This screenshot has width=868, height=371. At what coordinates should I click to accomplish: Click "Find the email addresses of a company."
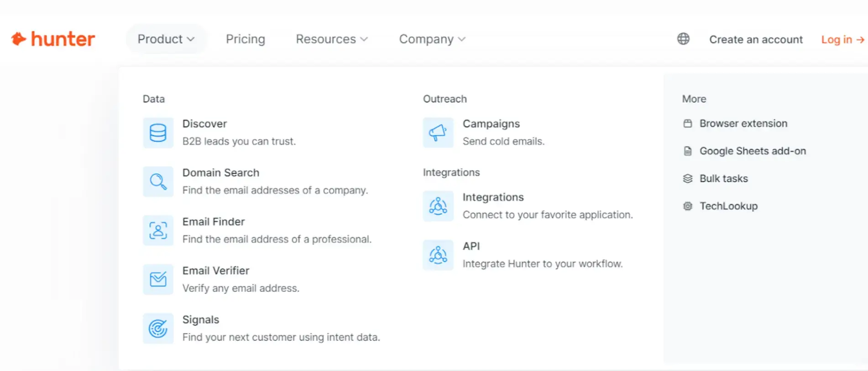click(275, 191)
